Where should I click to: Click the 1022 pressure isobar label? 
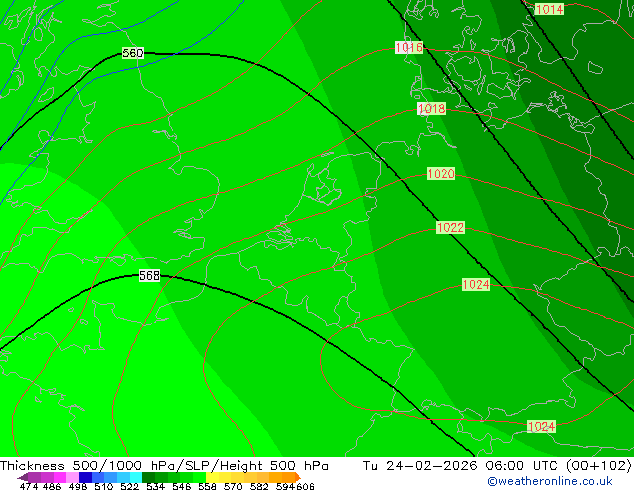pos(450,227)
